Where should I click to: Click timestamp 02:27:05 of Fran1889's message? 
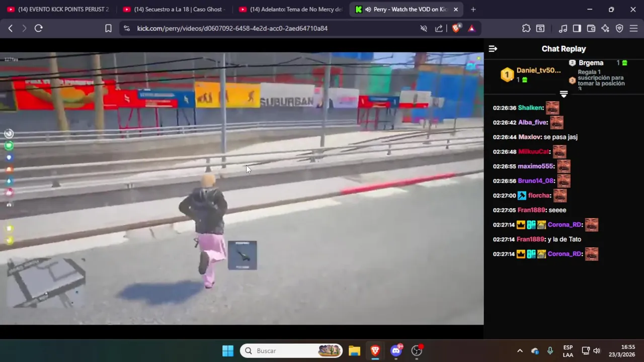504,210
